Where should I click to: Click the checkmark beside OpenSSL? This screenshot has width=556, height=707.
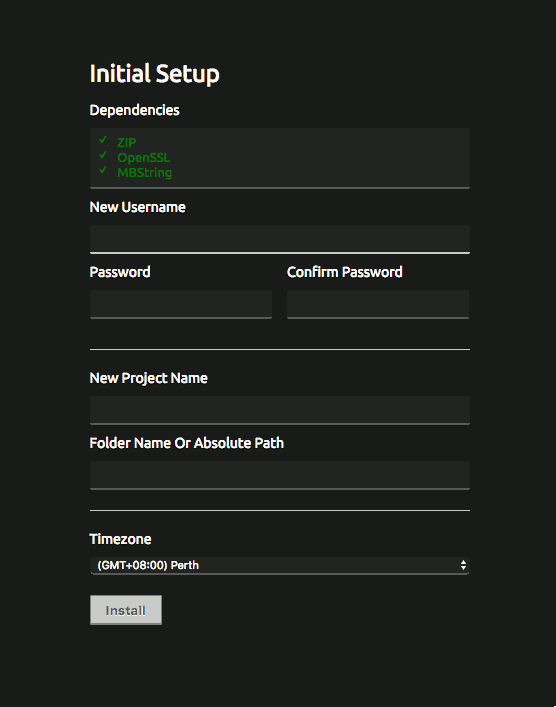click(103, 155)
